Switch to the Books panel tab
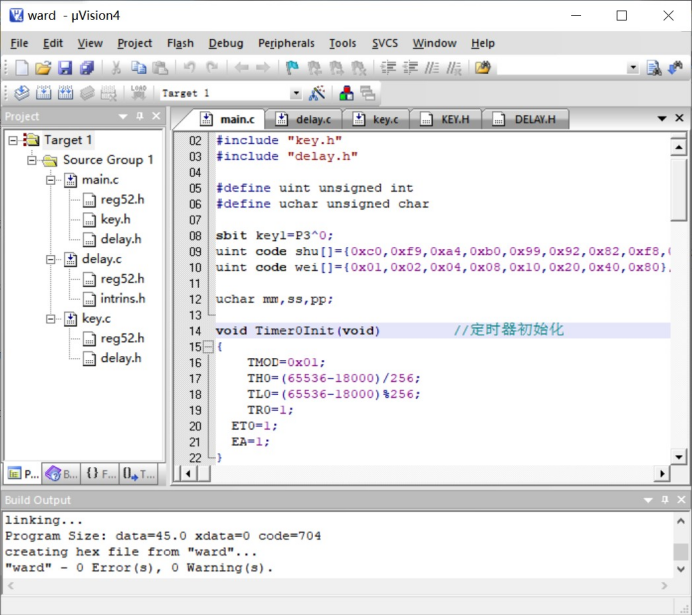This screenshot has width=692, height=615. point(61,474)
